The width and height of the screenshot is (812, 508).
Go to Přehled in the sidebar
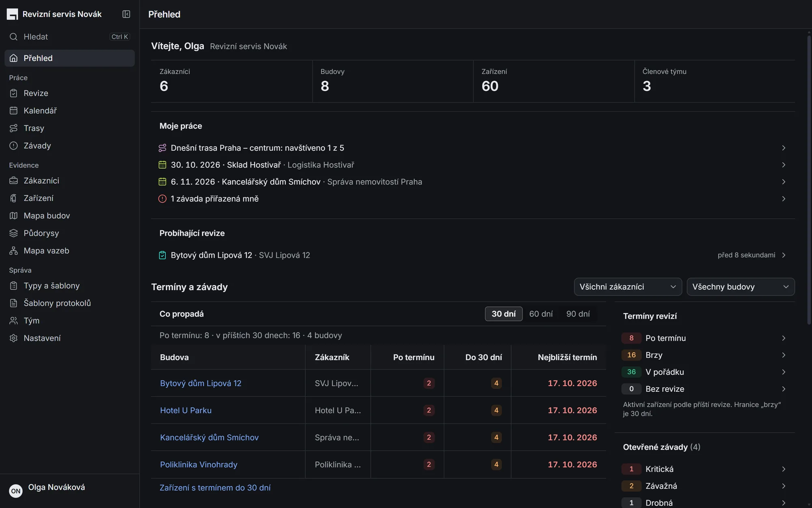click(69, 58)
